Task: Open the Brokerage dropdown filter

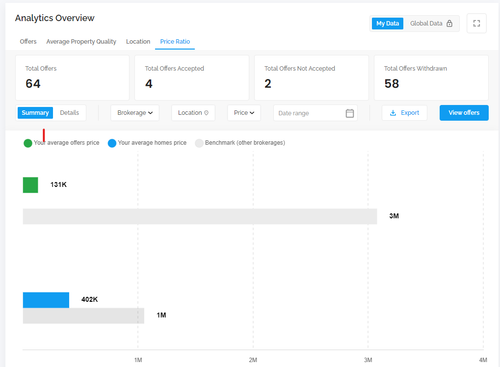Action: point(135,113)
